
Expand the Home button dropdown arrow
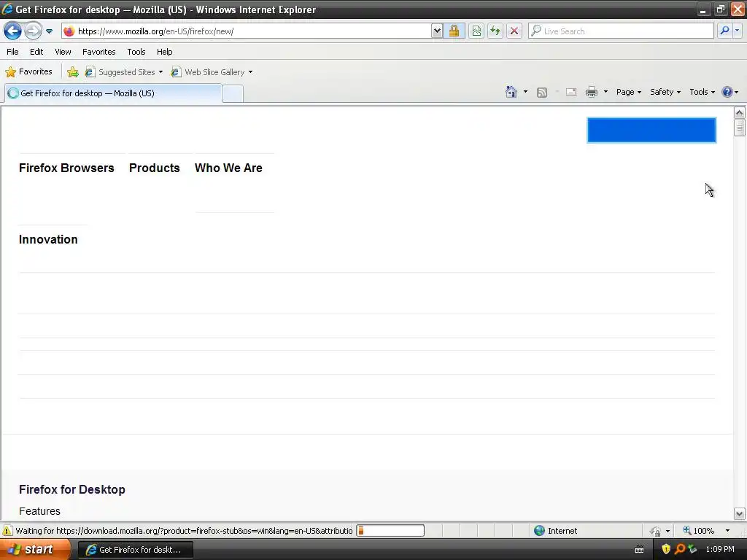pos(525,92)
